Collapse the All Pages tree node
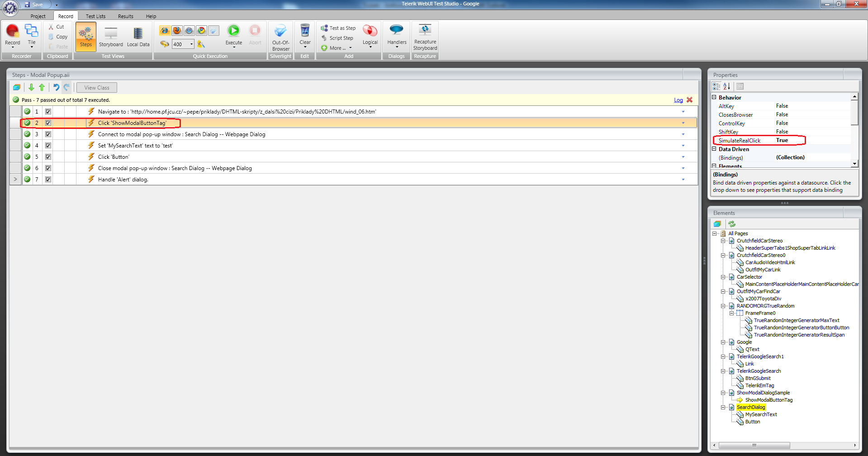This screenshot has width=868, height=456. tap(715, 233)
